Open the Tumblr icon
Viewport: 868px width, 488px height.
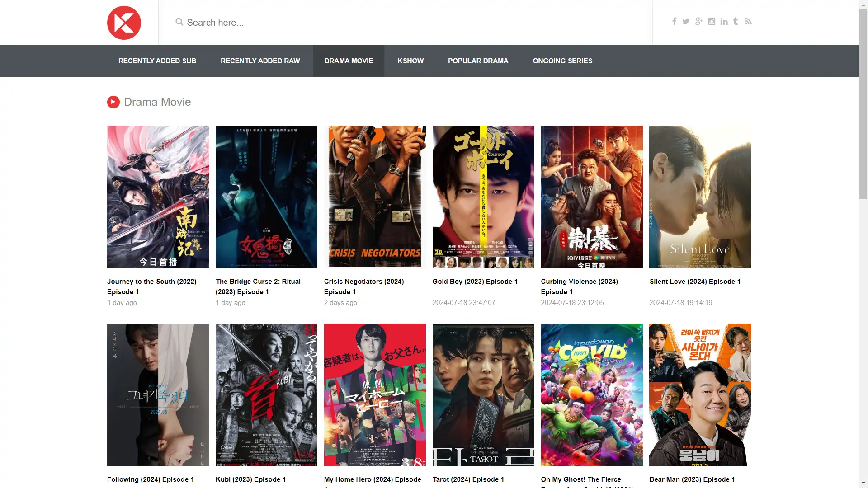(x=736, y=21)
